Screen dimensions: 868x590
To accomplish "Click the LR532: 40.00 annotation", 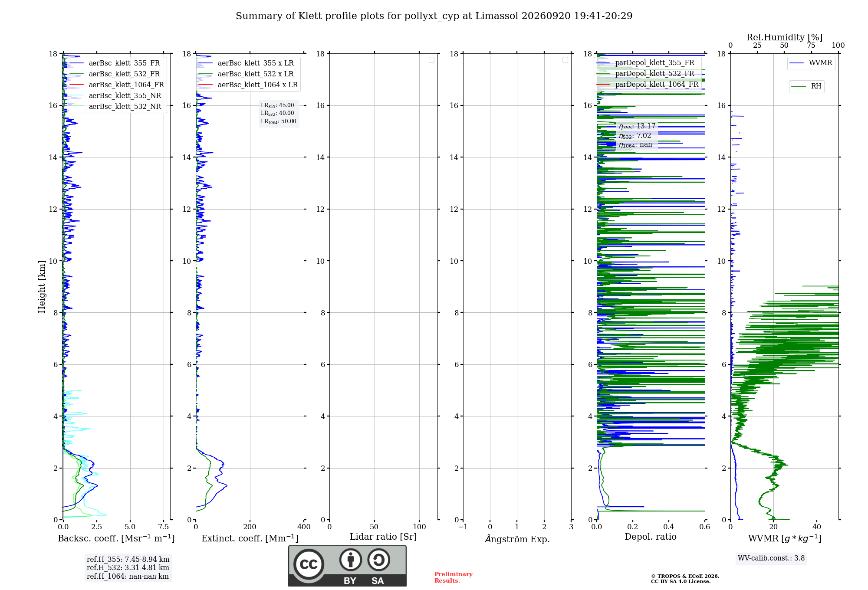I will pyautogui.click(x=277, y=113).
